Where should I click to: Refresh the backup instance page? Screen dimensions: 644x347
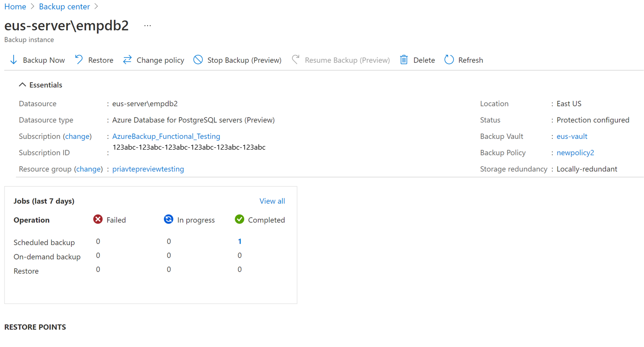(x=449, y=59)
